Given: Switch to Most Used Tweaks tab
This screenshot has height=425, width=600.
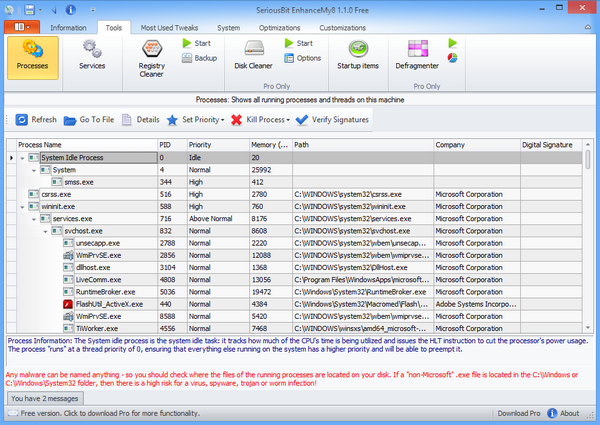Looking at the screenshot, I should point(169,28).
